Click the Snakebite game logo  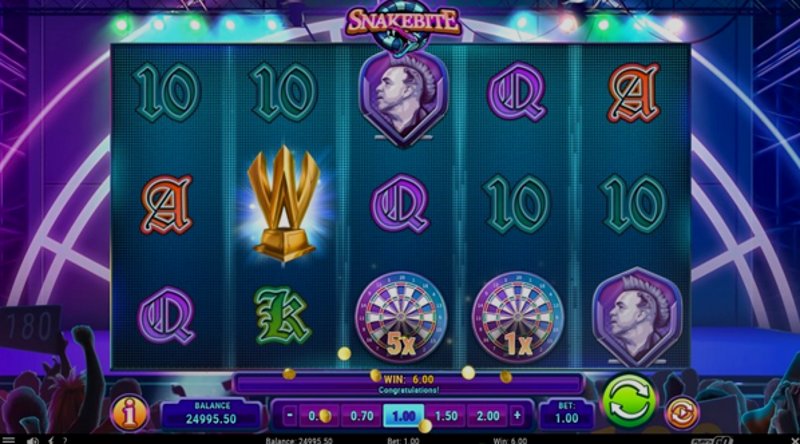[x=403, y=23]
